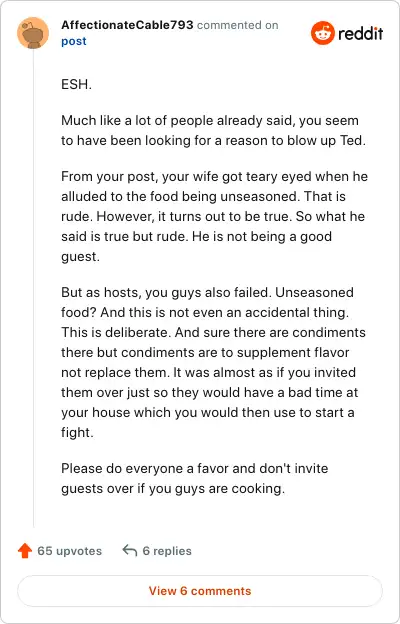Click the line "guests over if you guys are cooking."
The image size is (400, 624).
(x=173, y=488)
